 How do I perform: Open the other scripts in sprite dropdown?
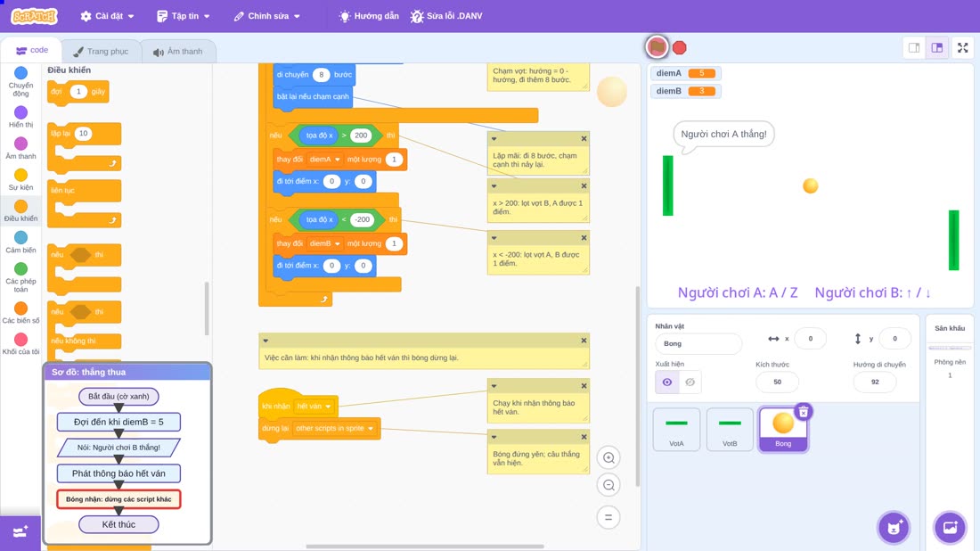tap(334, 429)
